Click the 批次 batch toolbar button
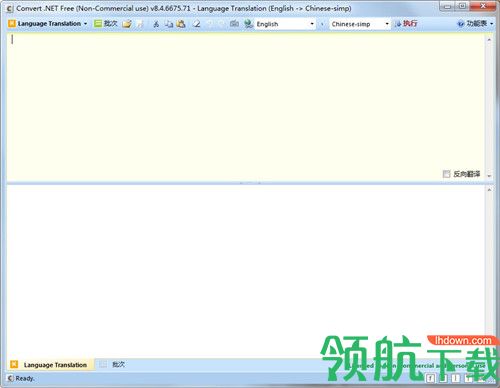Image resolution: width=500 pixels, height=388 pixels. tap(106, 24)
